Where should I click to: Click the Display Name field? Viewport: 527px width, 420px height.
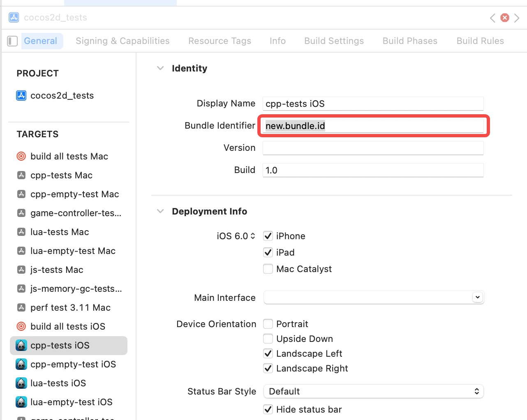373,104
